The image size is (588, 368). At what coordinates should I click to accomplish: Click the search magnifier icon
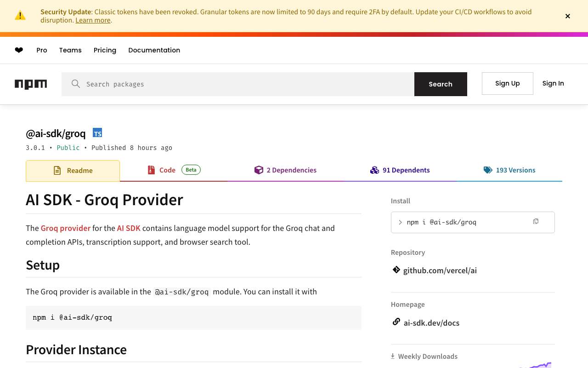pyautogui.click(x=76, y=84)
